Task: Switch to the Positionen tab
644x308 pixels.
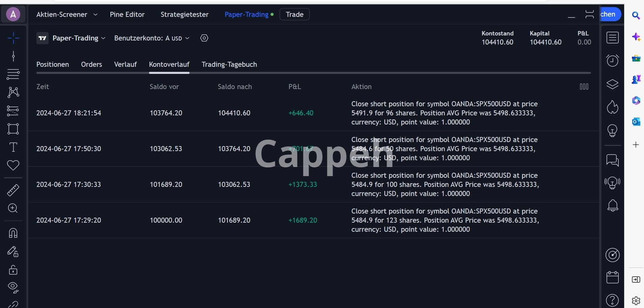Action: pos(53,64)
